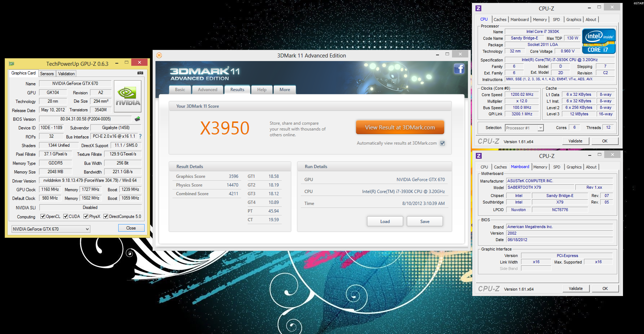Click the Graphics Score value 3596
This screenshot has width=644, height=334.
[234, 176]
